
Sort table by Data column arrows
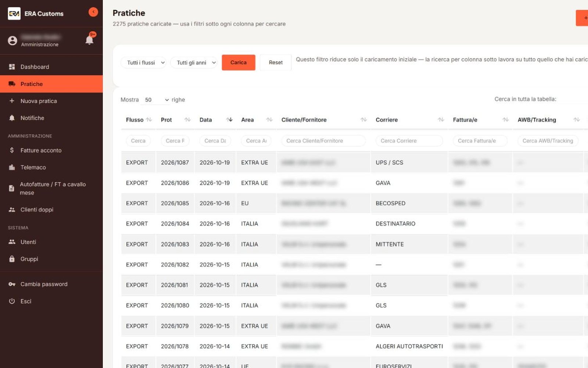coord(230,120)
